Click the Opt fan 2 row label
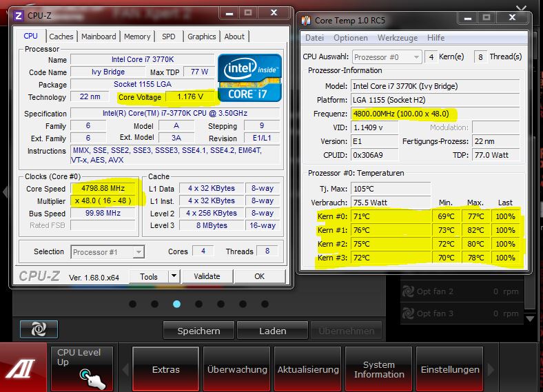The height and width of the screenshot is (392, 543). [x=435, y=291]
